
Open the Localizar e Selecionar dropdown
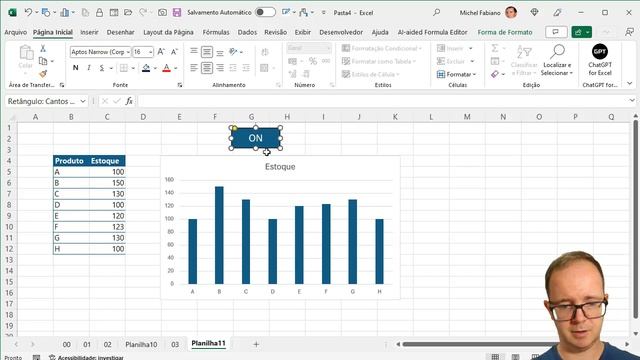tap(557, 60)
